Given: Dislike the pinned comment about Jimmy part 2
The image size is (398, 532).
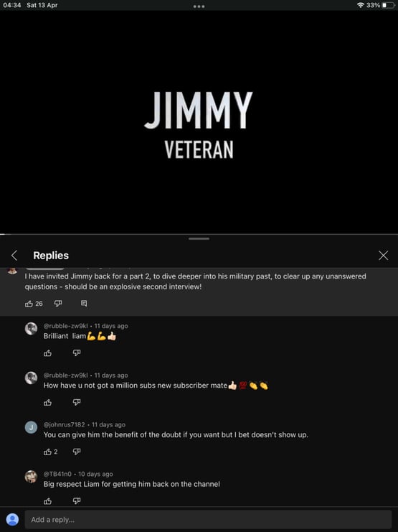Looking at the screenshot, I should click(x=58, y=304).
